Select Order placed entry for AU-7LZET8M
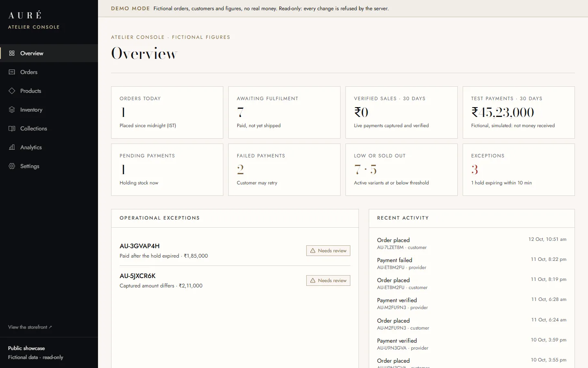This screenshot has height=368, width=588. coord(472,243)
